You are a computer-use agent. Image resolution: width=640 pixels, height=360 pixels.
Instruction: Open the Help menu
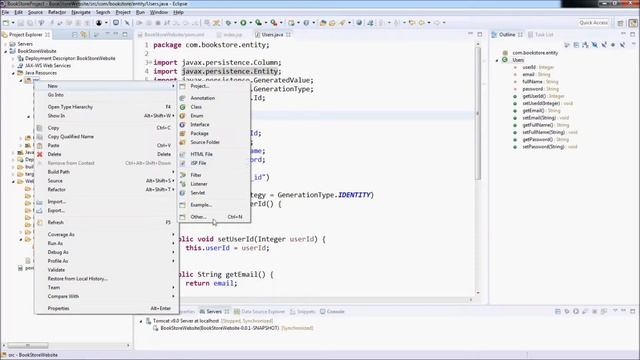pyautogui.click(x=178, y=12)
